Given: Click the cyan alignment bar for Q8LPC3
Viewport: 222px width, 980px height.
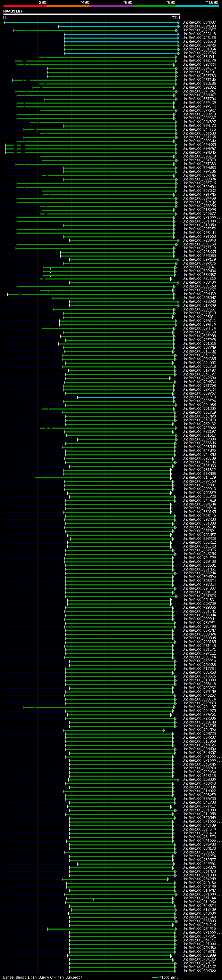Looking at the screenshot, I should coord(126,397).
